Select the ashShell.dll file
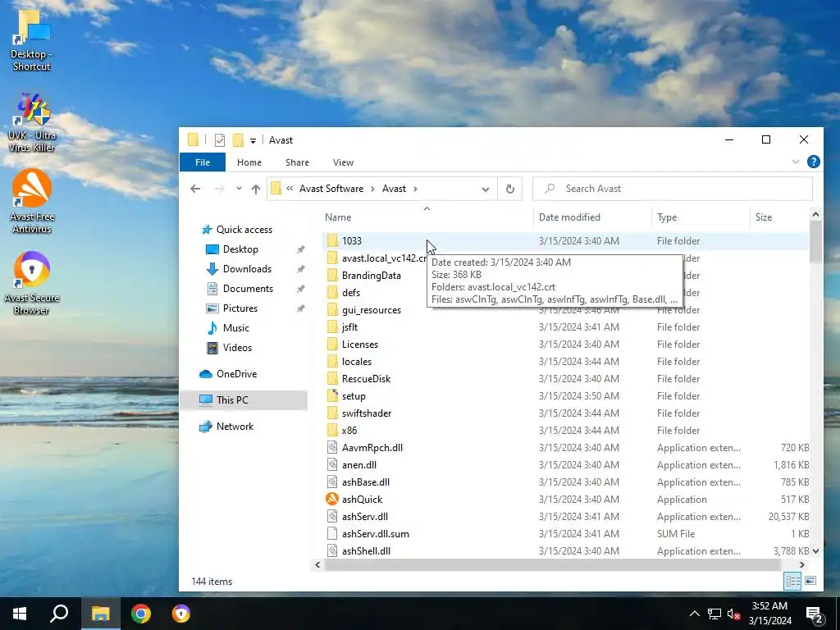The image size is (840, 630). pyautogui.click(x=366, y=550)
